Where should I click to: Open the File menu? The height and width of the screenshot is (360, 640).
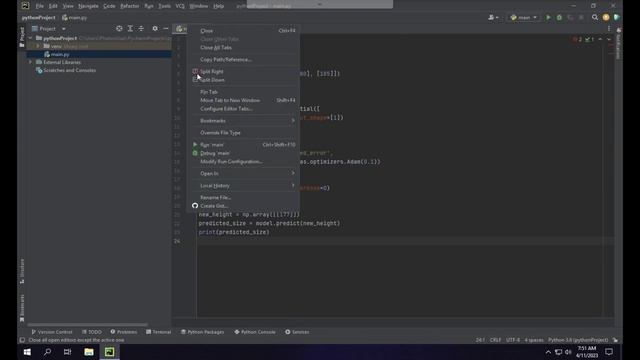(x=40, y=6)
